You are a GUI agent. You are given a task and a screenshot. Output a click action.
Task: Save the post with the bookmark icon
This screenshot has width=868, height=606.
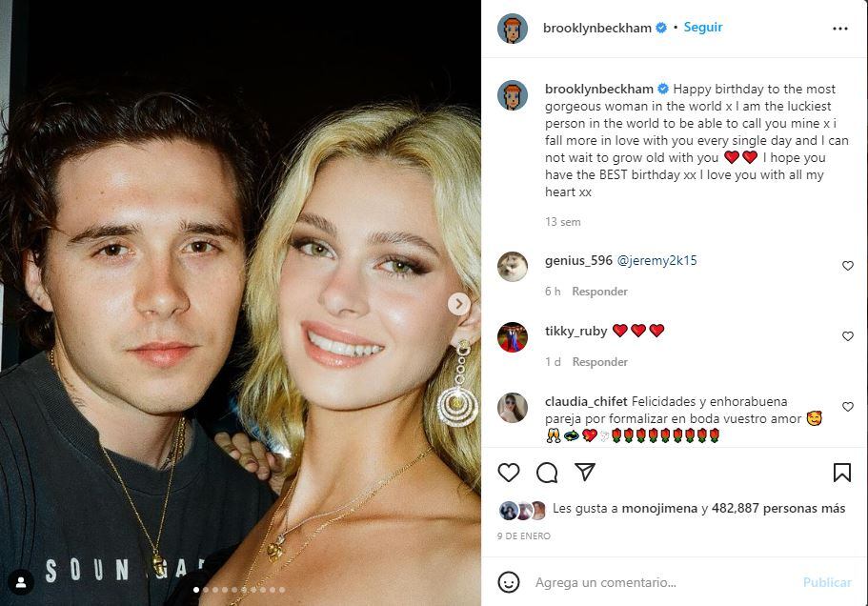click(x=842, y=473)
